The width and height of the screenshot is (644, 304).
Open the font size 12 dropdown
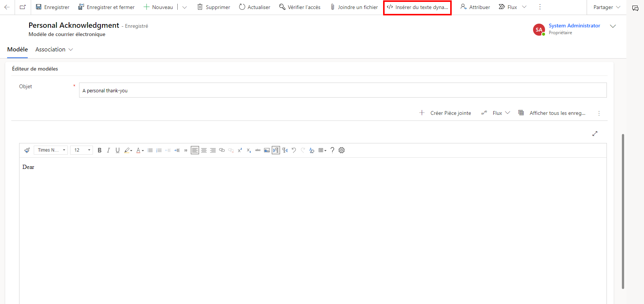81,150
